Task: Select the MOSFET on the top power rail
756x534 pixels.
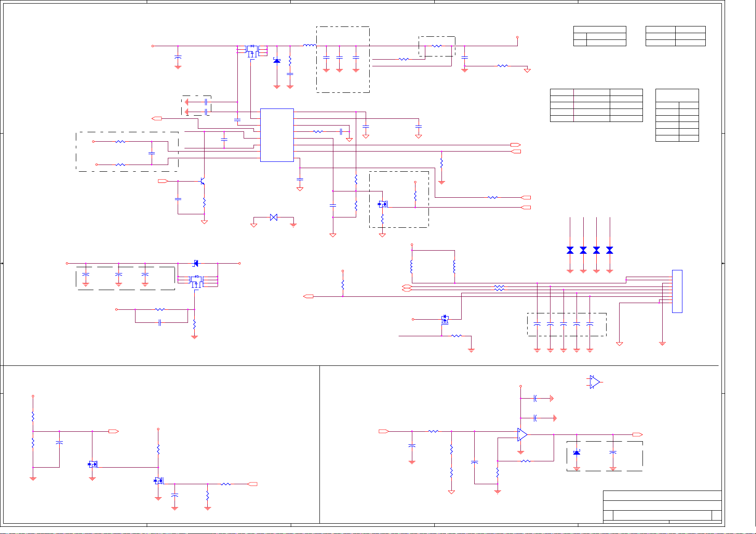Action: 252,50
